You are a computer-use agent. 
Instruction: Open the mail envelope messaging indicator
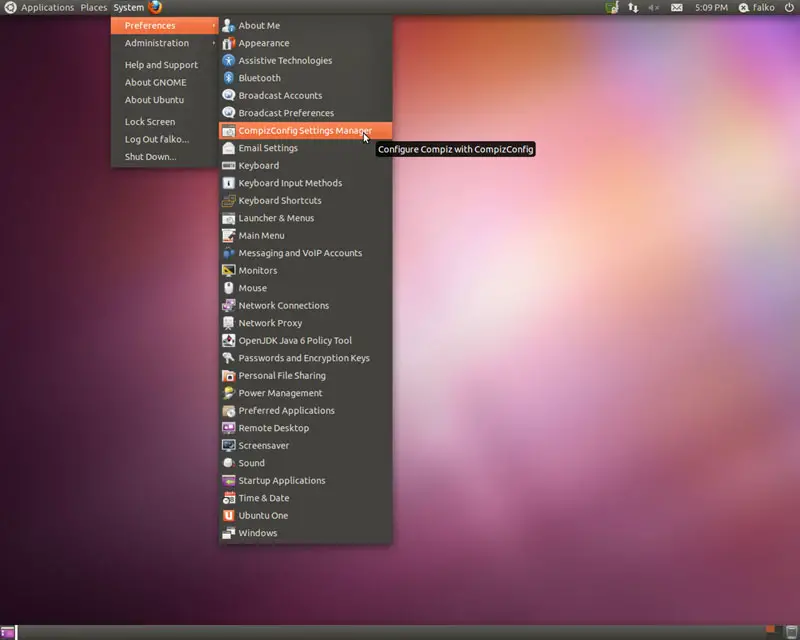click(x=677, y=8)
